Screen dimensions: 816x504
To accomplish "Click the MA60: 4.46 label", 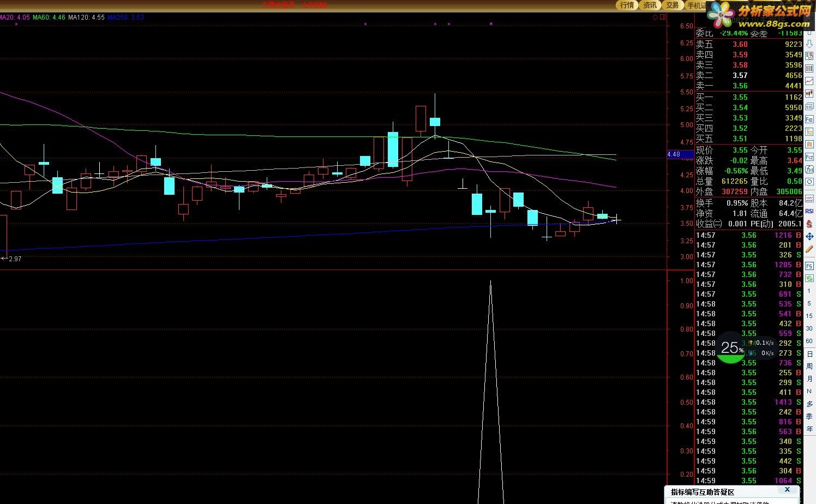I will (49, 17).
